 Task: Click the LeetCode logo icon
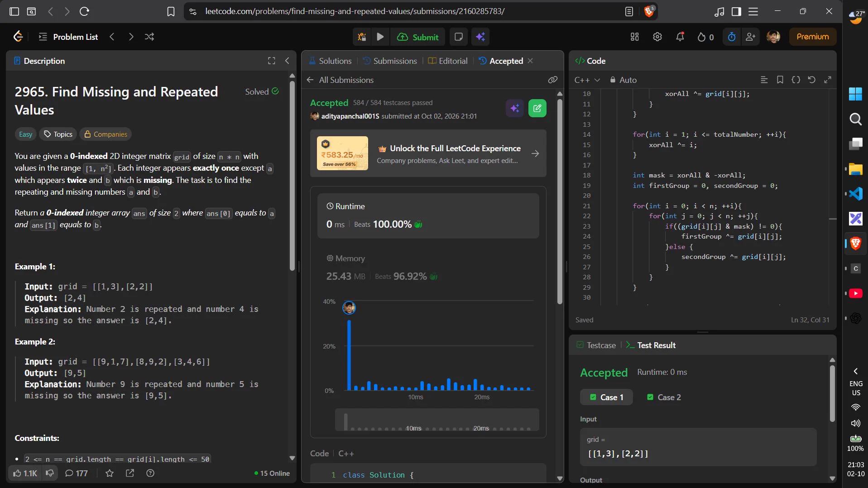(18, 37)
